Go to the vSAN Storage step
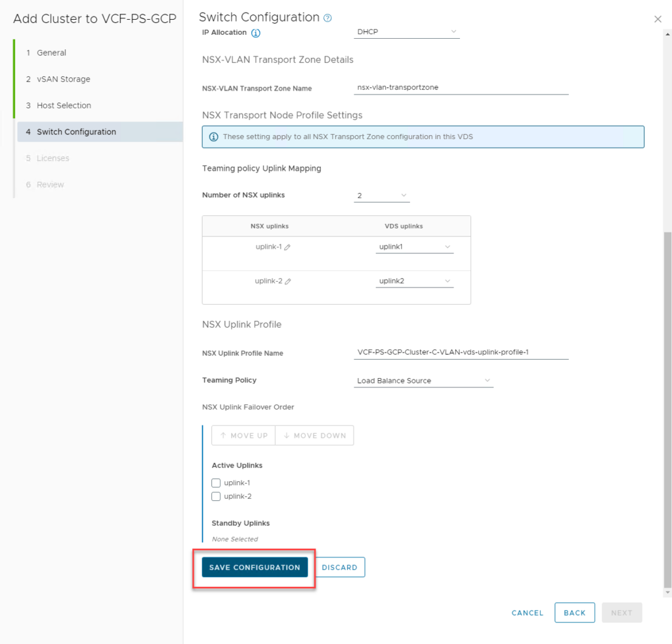Viewport: 672px width, 644px height. (63, 79)
